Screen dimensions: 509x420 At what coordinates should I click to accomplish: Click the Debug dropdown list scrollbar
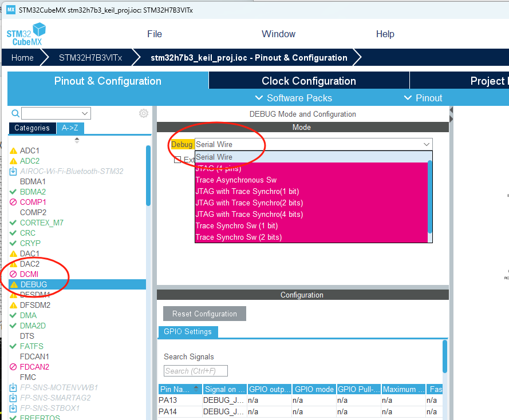430,197
